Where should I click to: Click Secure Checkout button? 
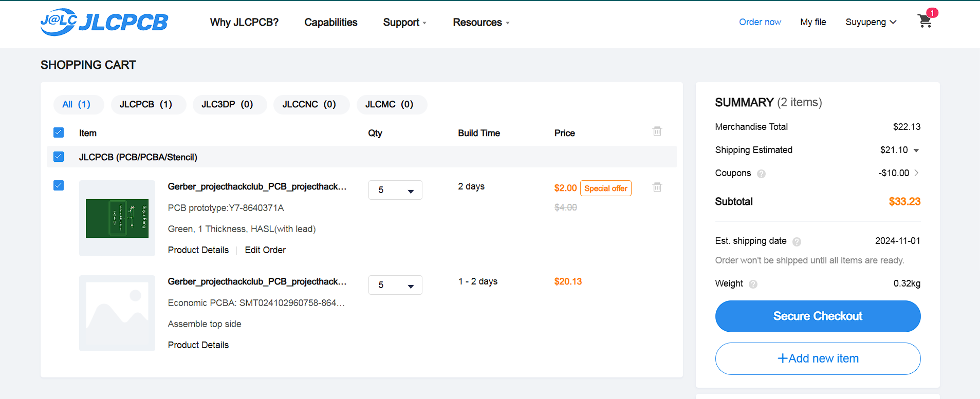[x=818, y=316]
